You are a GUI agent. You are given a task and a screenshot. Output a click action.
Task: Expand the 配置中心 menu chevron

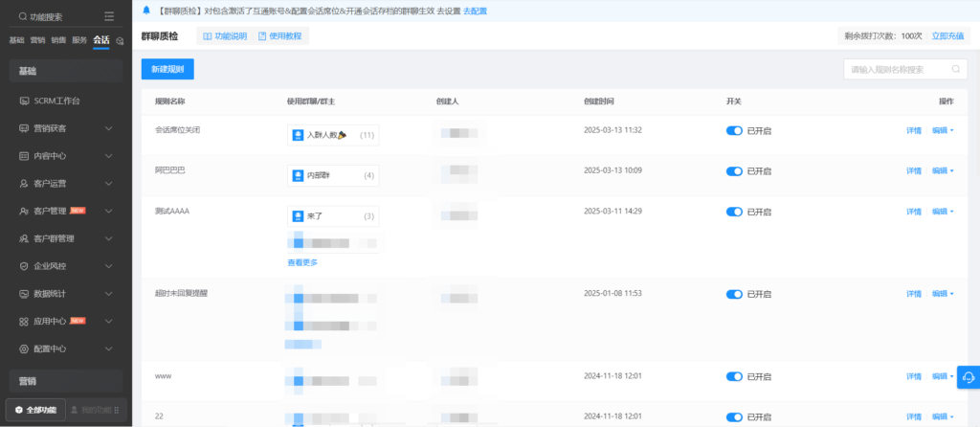pyautogui.click(x=109, y=348)
